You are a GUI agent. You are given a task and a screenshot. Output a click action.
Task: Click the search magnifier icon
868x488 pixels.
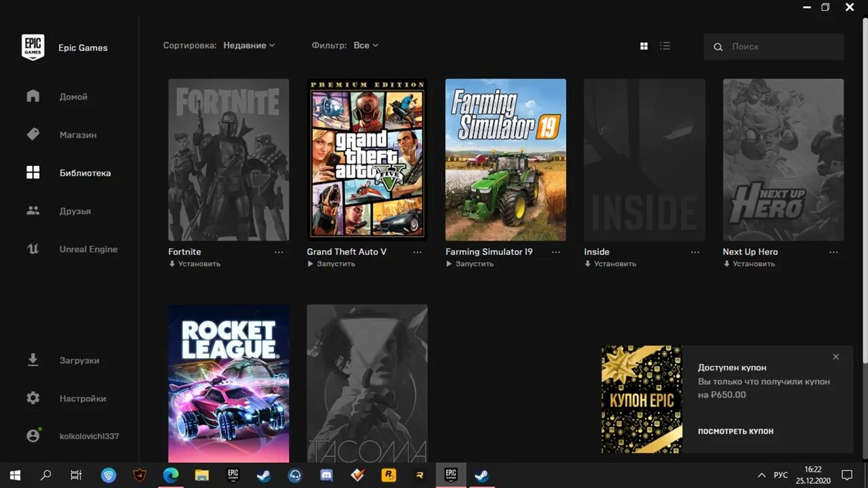[x=718, y=47]
